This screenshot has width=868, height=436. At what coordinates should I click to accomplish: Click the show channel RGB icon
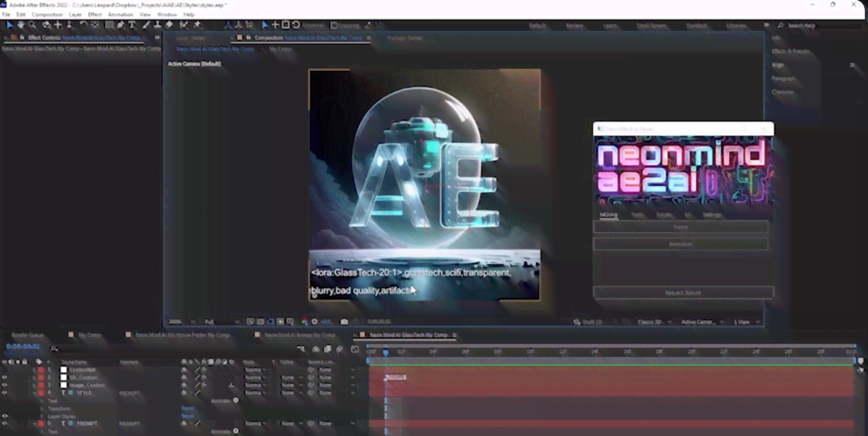[x=304, y=322]
